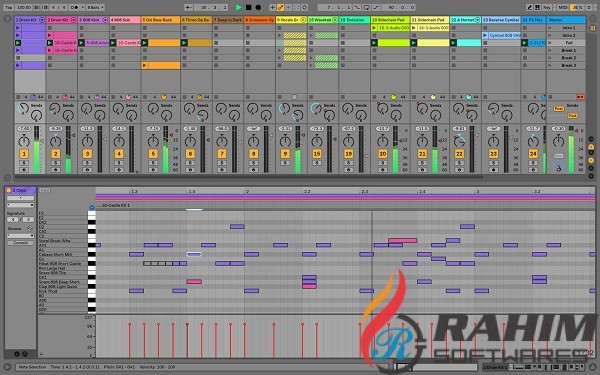Launch the lower orange clip on Oxi Bass Rack

[145, 65]
